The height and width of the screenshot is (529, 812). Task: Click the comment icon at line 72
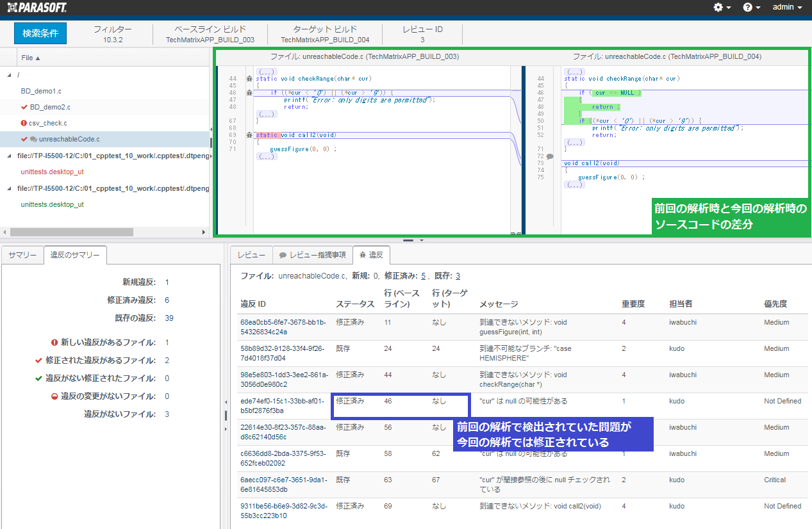click(549, 156)
